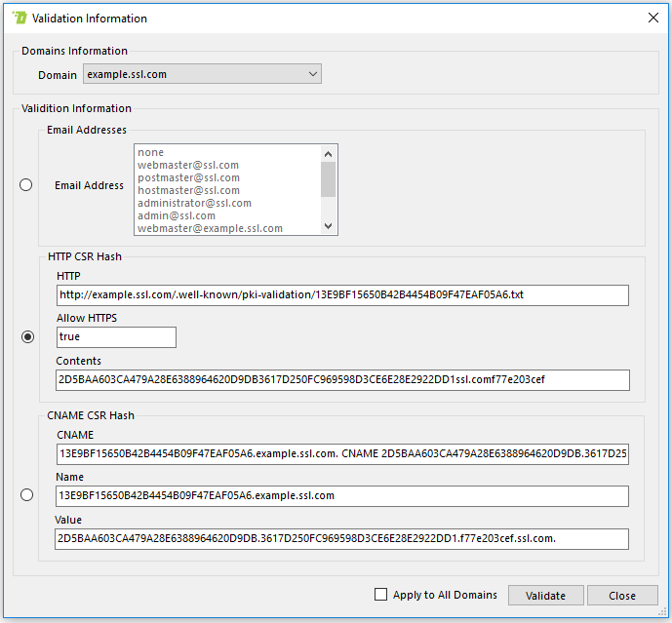
Task: Enable Apply to All Domains checkbox
Action: click(x=381, y=595)
